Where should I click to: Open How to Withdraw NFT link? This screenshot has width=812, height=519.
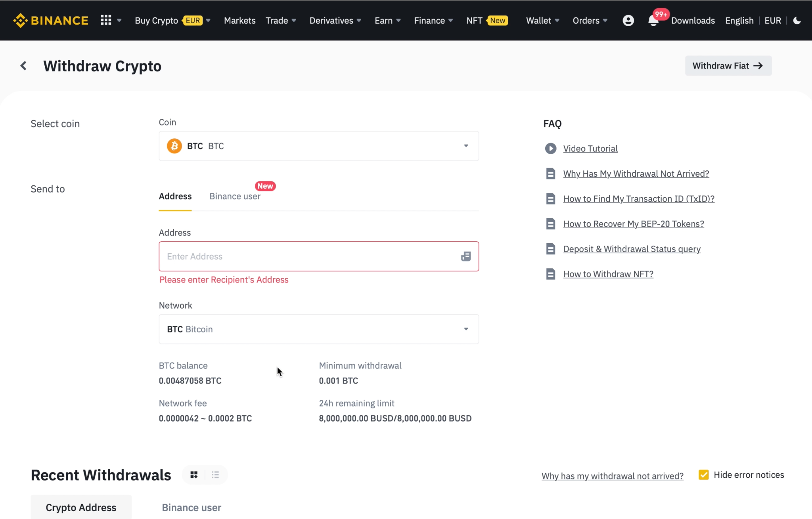click(x=608, y=274)
